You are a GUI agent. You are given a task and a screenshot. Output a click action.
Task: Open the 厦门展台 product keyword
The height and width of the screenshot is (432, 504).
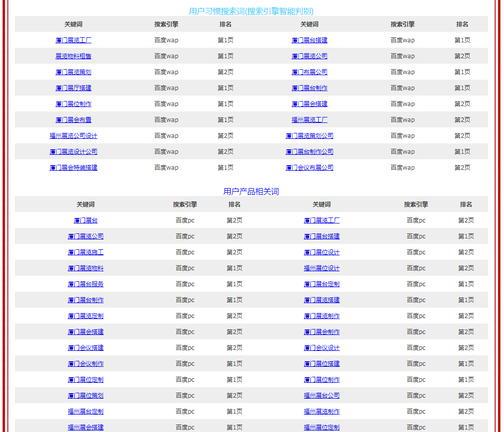86,220
